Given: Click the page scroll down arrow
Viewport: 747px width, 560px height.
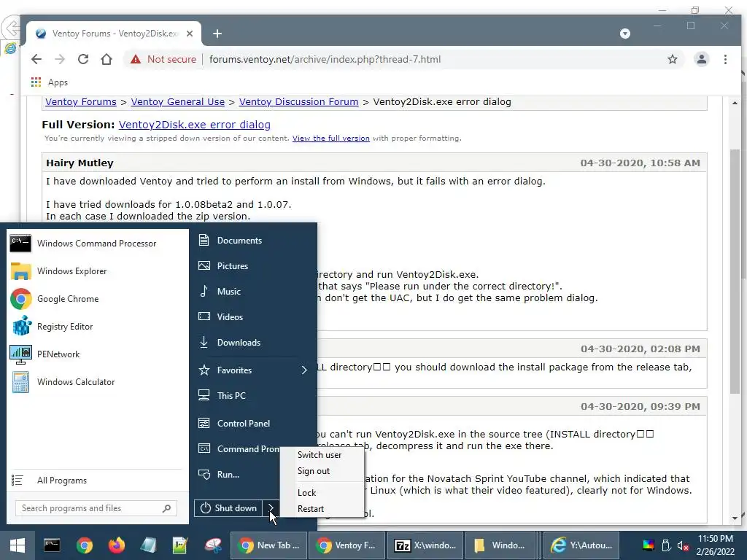Looking at the screenshot, I should point(735,518).
